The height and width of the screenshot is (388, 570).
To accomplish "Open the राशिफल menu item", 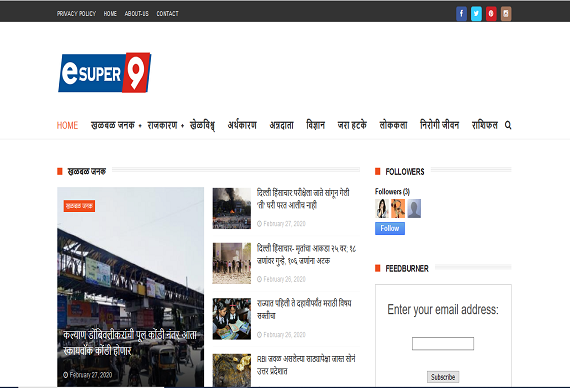I will (485, 125).
